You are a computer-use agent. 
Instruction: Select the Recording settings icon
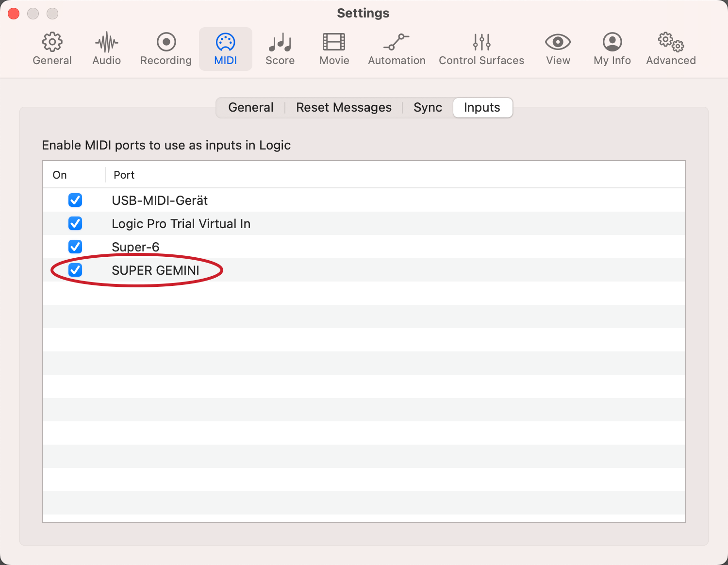165,48
